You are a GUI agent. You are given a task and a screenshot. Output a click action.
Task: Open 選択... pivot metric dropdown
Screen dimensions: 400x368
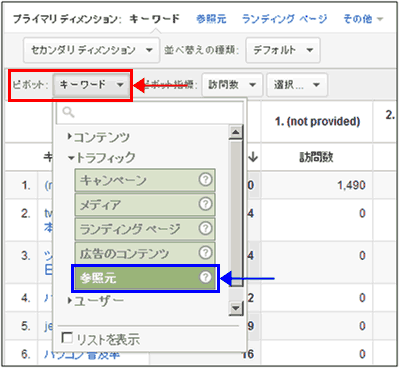(x=297, y=85)
